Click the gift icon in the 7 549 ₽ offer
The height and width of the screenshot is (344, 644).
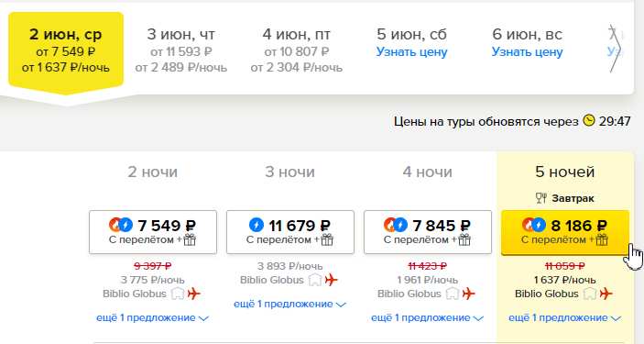190,239
